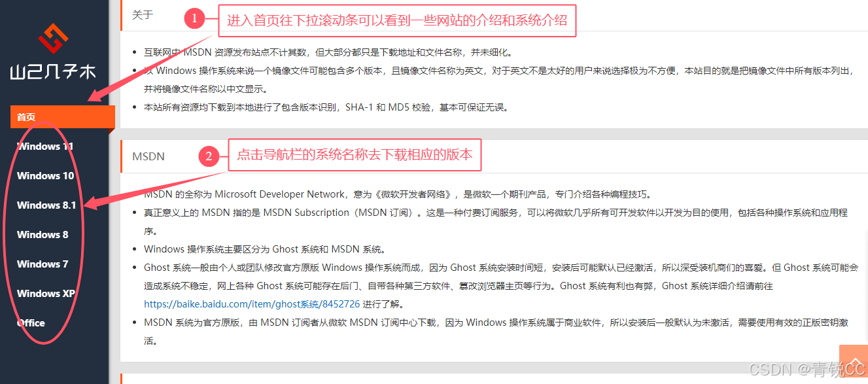The height and width of the screenshot is (384, 868).
Task: Click the scroll-to-top arrow button
Action: pyautogui.click(x=853, y=361)
